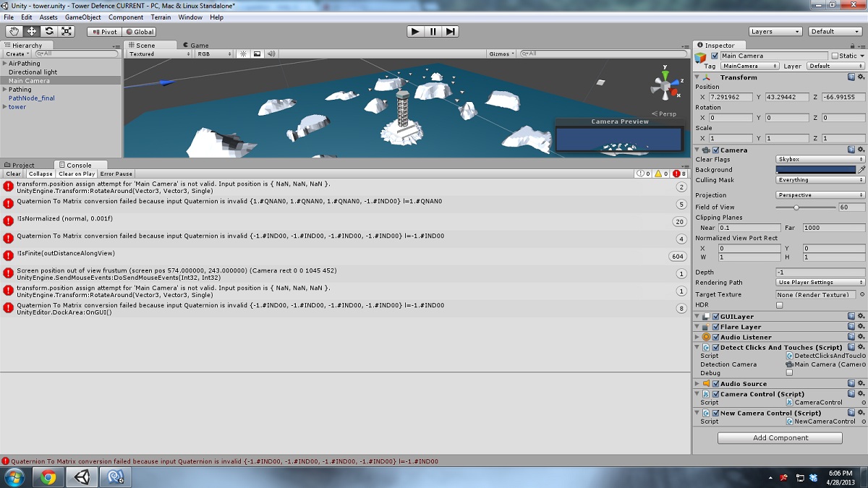Open the Component menu

pyautogui.click(x=126, y=17)
